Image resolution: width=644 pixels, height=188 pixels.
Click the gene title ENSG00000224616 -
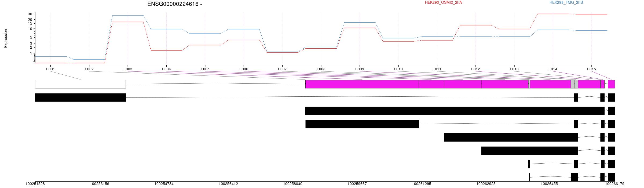click(x=174, y=4)
